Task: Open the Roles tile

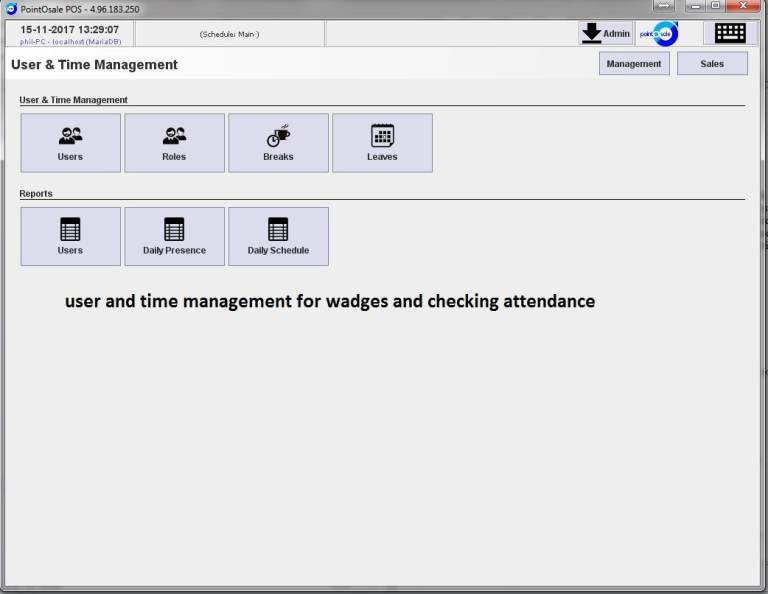Action: [x=174, y=142]
